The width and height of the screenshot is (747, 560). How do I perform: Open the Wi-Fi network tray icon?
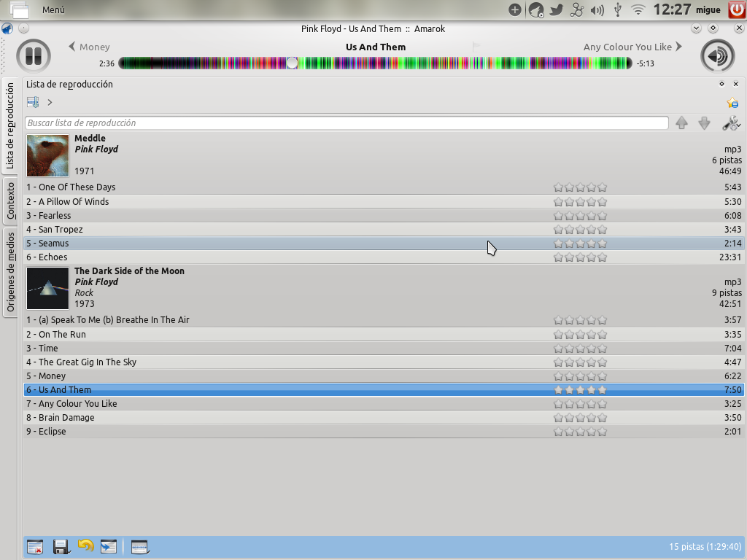(638, 9)
